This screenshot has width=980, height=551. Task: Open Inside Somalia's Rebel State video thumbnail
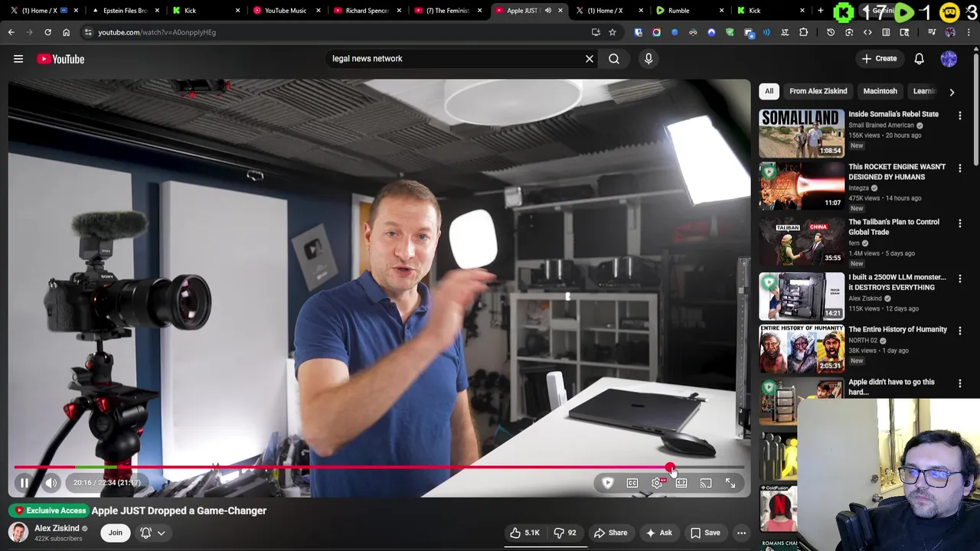[802, 133]
